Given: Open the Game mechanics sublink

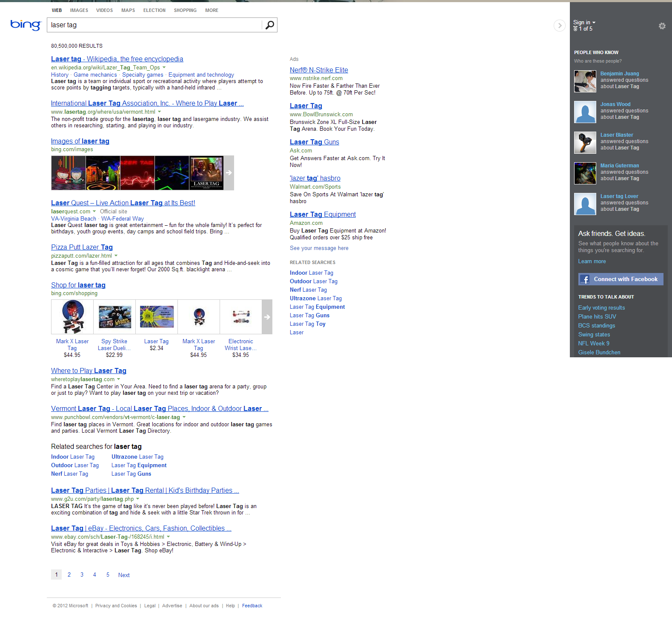Looking at the screenshot, I should coord(95,75).
